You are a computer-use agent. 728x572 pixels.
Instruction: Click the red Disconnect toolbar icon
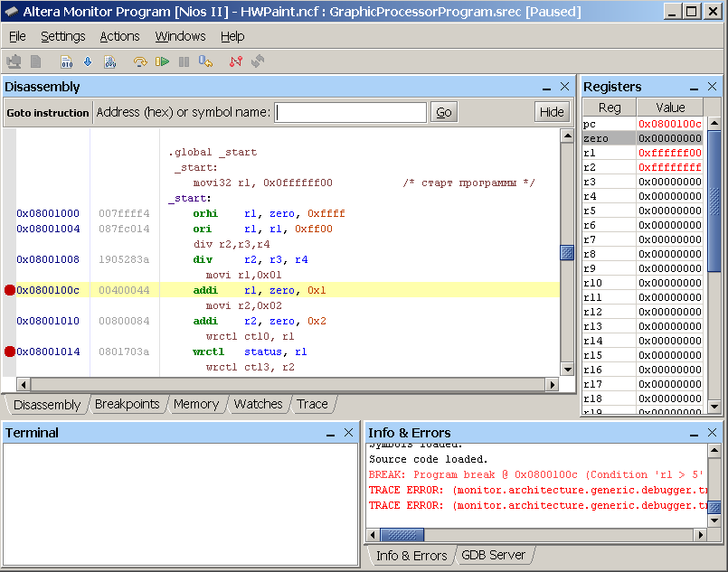coord(236,61)
